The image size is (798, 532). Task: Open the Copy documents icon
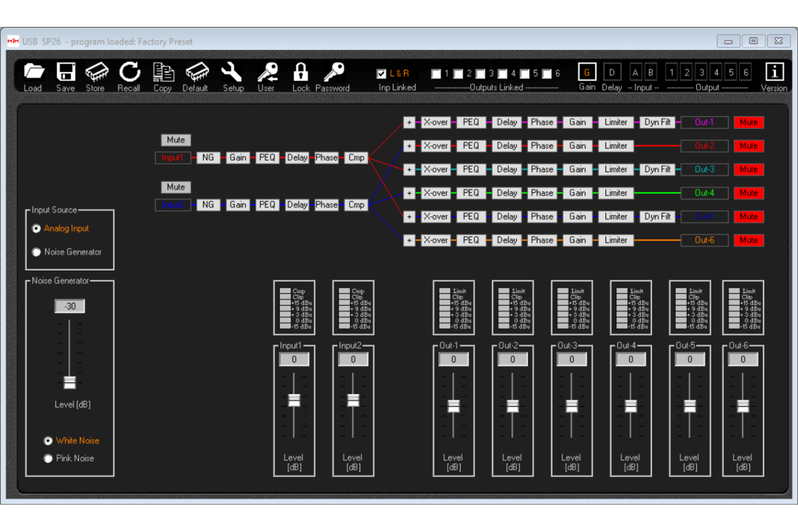(163, 73)
